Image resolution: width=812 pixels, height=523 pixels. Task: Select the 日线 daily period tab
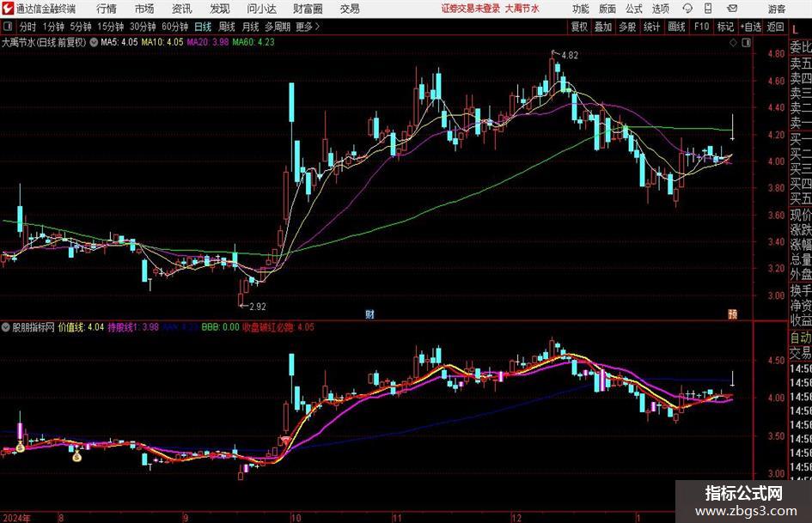203,27
